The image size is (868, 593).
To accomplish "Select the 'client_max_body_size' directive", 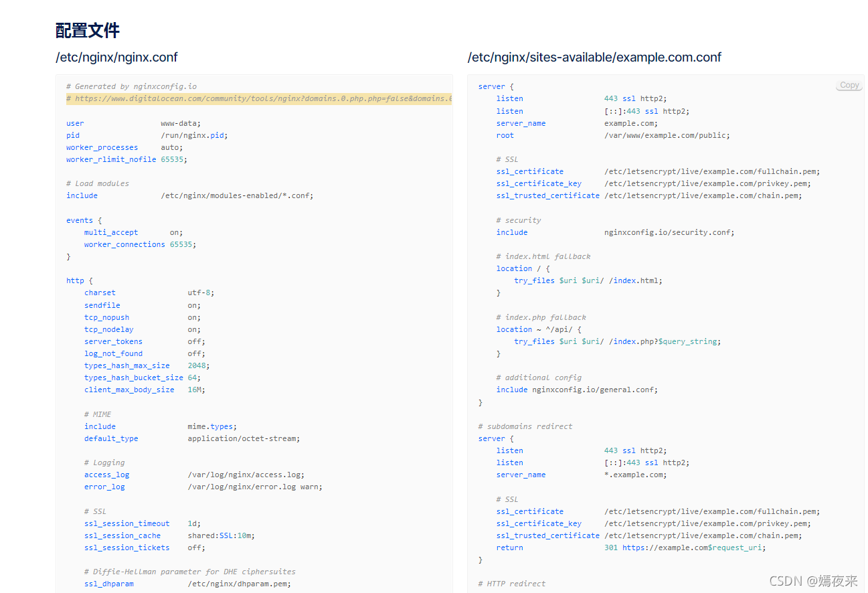I will 129,390.
